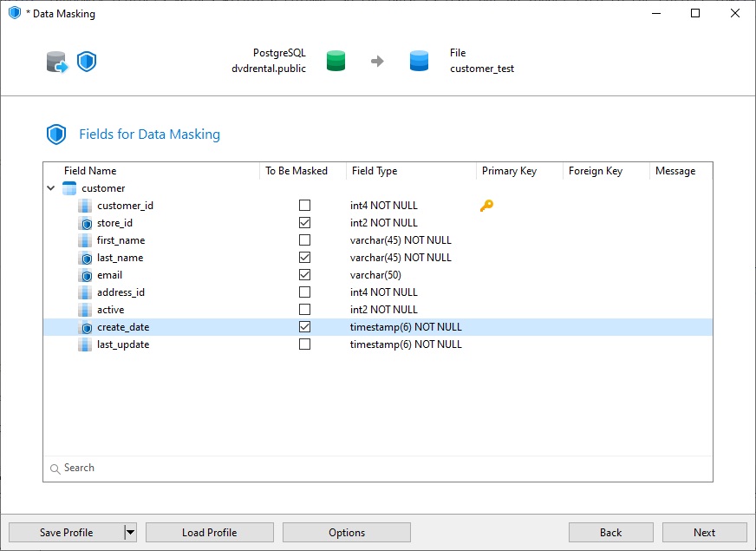Viewport: 756px width, 551px height.
Task: Click the gray arrow between source and target
Action: pos(377,62)
